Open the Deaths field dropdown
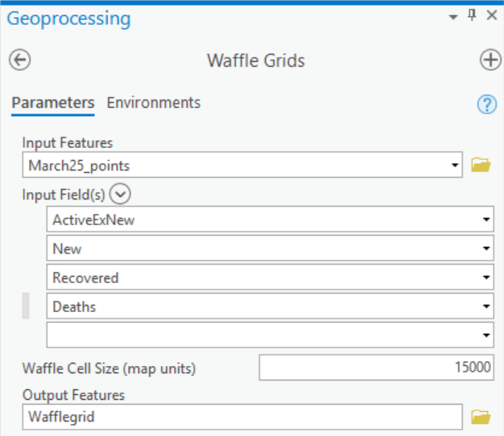The width and height of the screenshot is (504, 436). coord(487,306)
